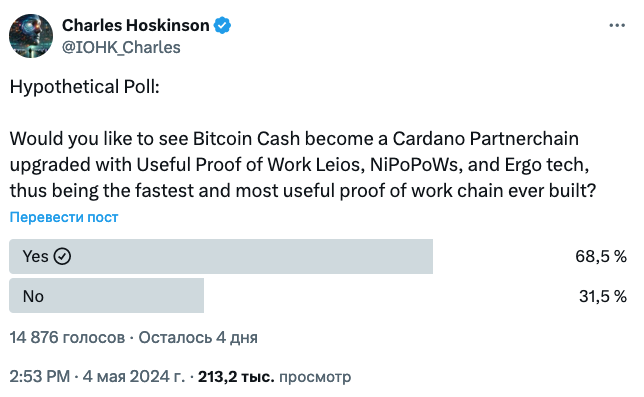This screenshot has width=644, height=397.
Task: Click the Перевести пост translate link
Action: (64, 217)
